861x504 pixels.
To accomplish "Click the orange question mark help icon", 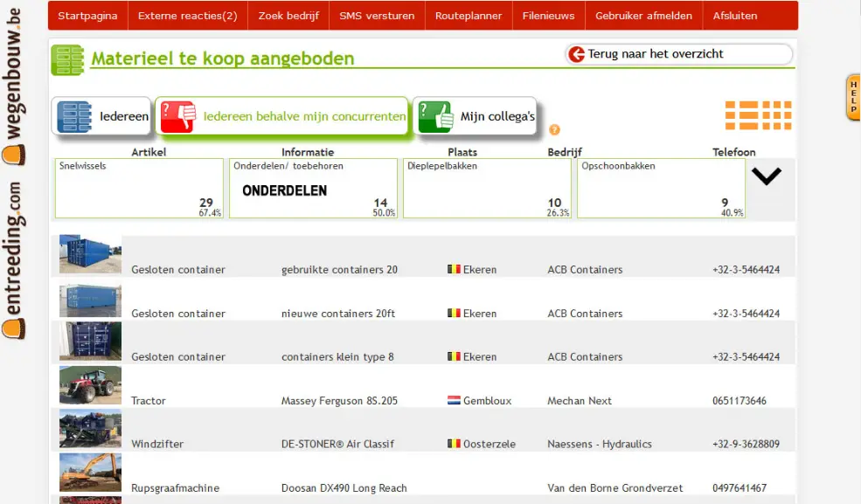I will click(x=554, y=130).
